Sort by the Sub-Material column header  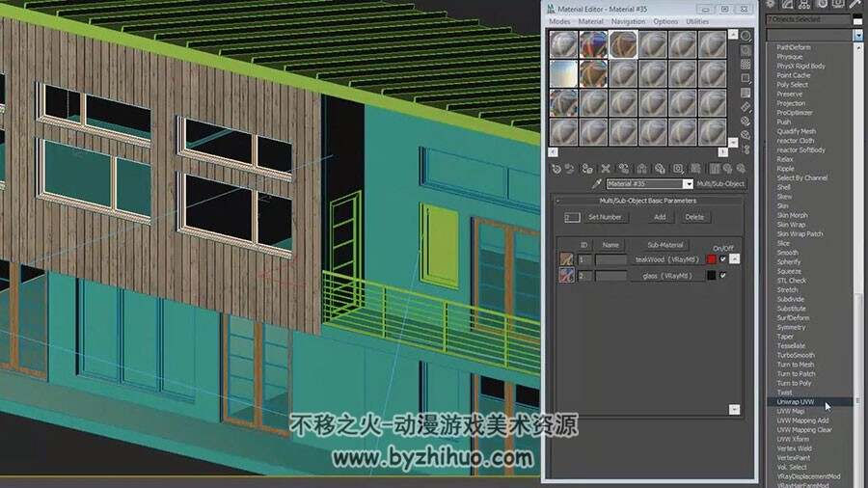[x=665, y=245]
